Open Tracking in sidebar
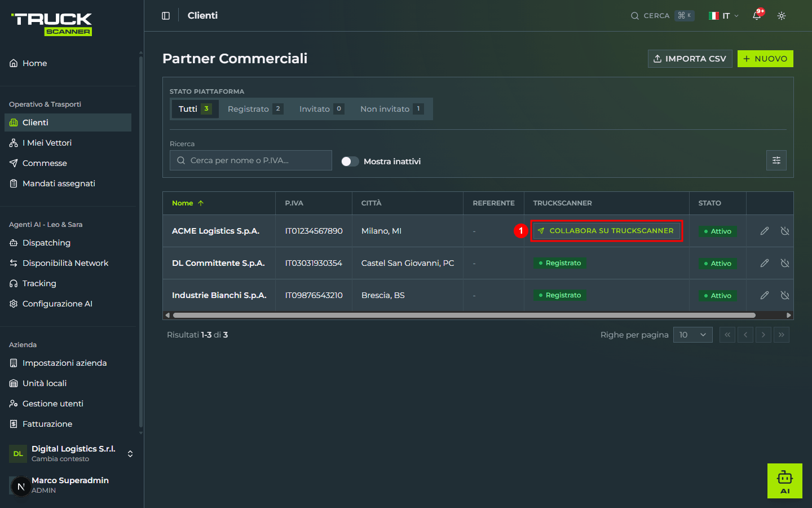This screenshot has width=812, height=508. pyautogui.click(x=68, y=283)
